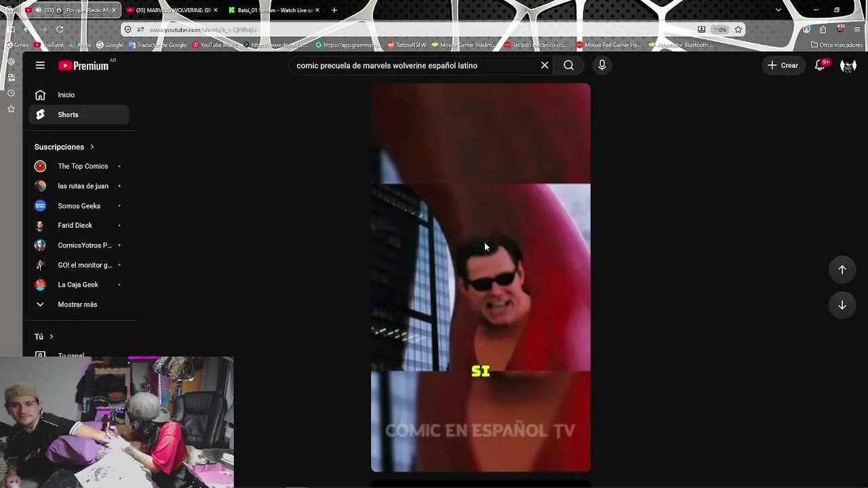Open the Google bookmark
Screen dimensions: 868x488
coord(109,45)
